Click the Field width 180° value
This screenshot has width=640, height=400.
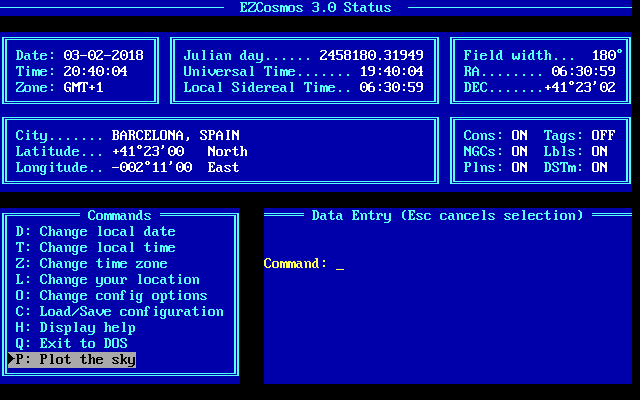coord(607,56)
